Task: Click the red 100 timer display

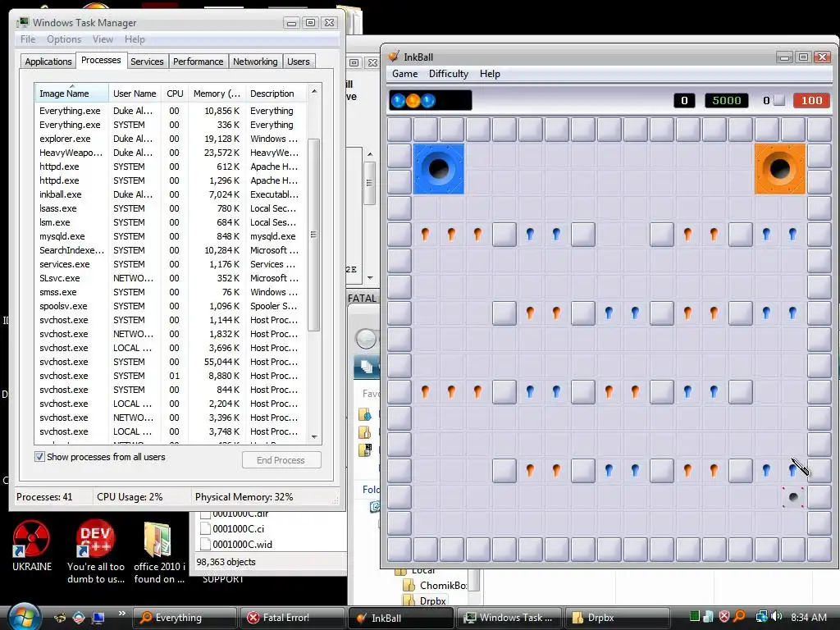Action: coord(811,100)
